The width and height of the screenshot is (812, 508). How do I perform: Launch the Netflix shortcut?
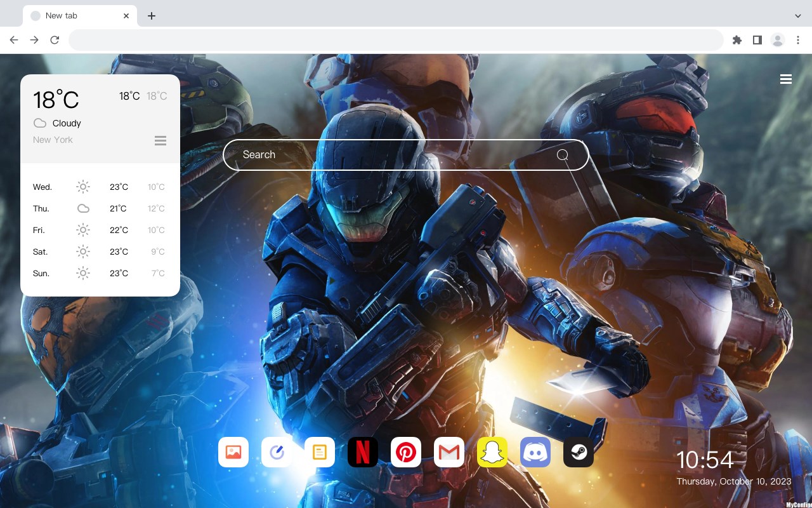click(x=363, y=452)
